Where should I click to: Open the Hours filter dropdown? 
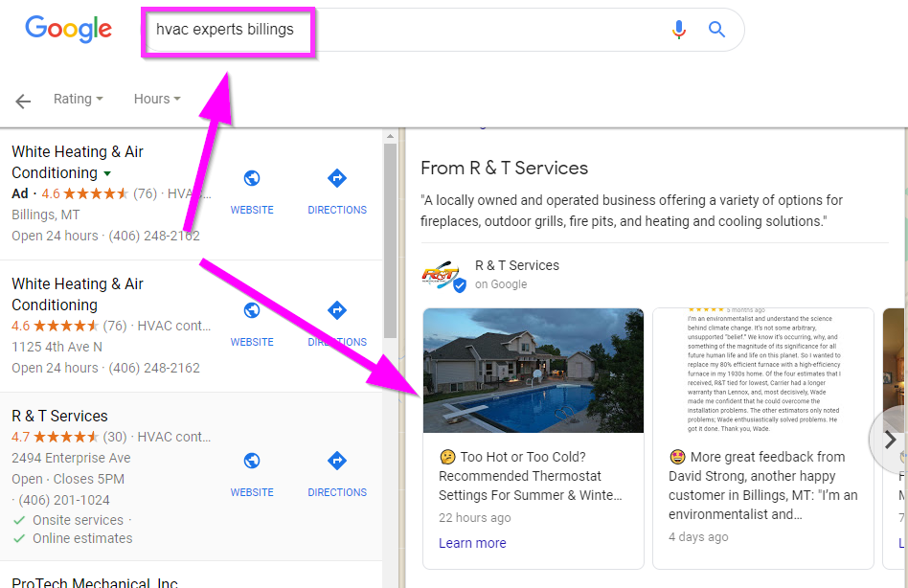tap(157, 99)
